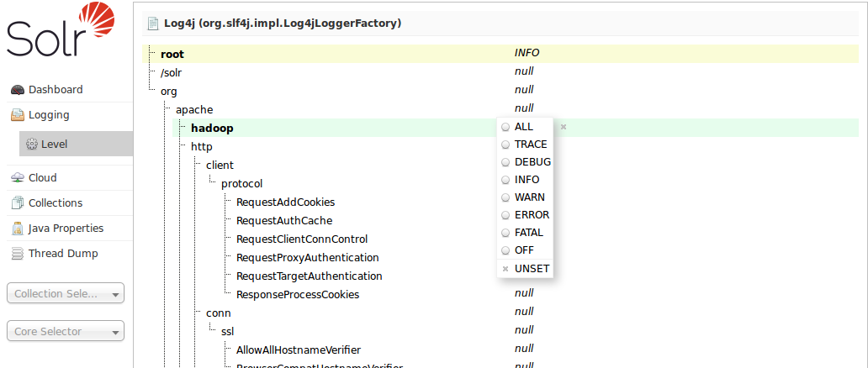Click the Solr logo
The height and width of the screenshot is (368, 868).
click(61, 34)
